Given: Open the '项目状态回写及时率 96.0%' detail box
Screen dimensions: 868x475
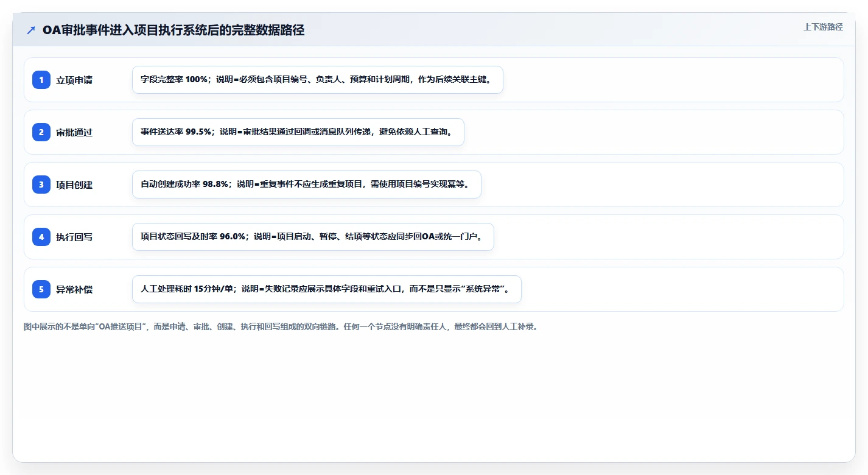Looking at the screenshot, I should point(313,237).
